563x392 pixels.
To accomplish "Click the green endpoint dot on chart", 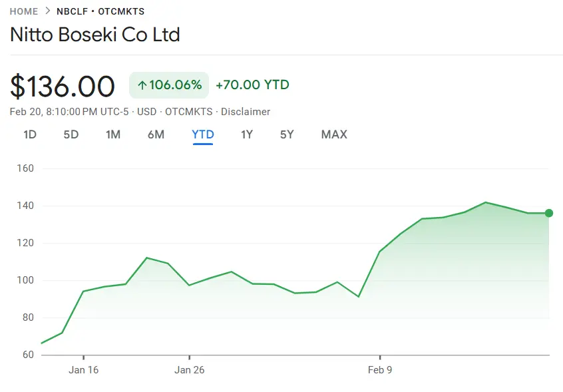I will (x=549, y=213).
